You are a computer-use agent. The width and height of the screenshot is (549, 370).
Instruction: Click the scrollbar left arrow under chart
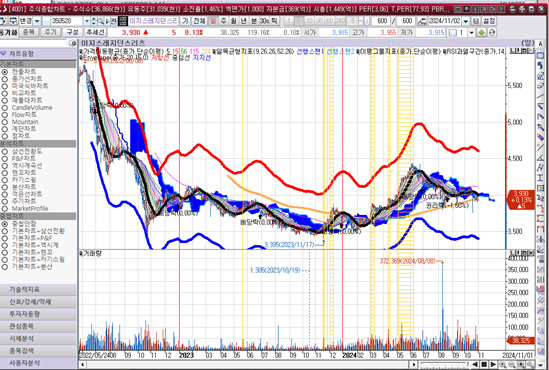click(x=83, y=365)
